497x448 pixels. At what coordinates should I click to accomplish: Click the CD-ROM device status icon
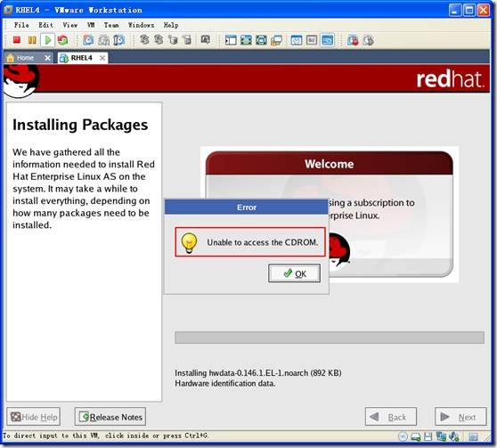click(403, 436)
